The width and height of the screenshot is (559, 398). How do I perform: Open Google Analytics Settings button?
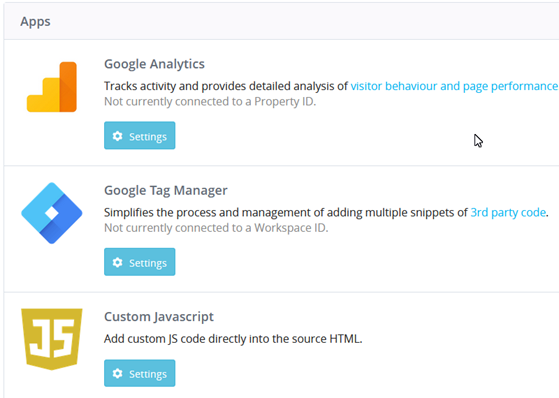pos(140,136)
